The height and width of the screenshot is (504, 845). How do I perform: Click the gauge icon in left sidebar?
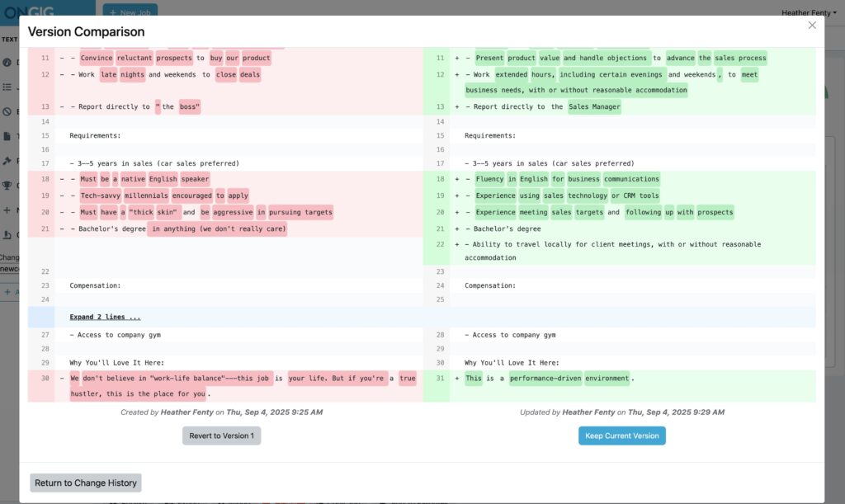(x=7, y=63)
